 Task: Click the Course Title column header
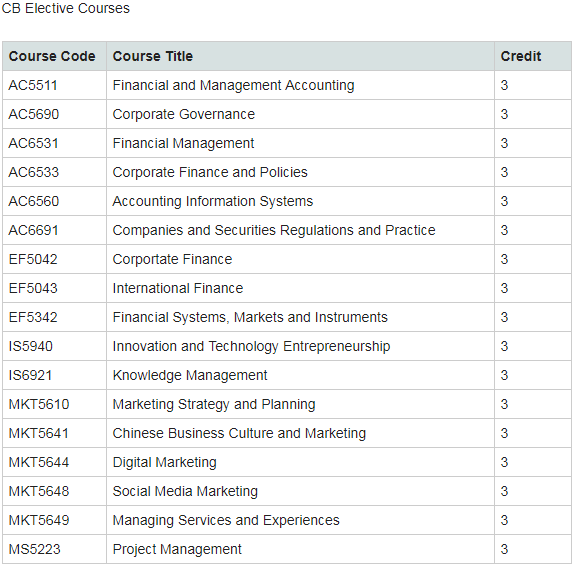tap(153, 56)
